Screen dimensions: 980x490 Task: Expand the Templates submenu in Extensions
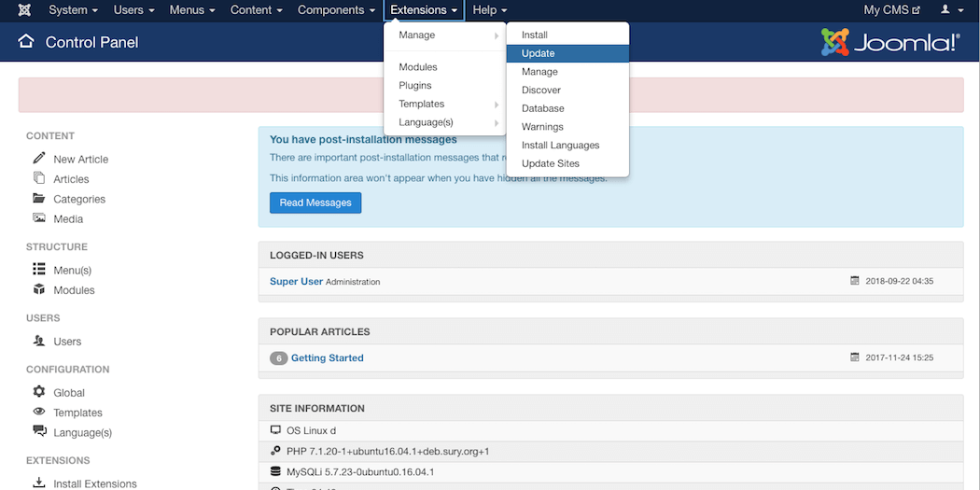pos(444,104)
